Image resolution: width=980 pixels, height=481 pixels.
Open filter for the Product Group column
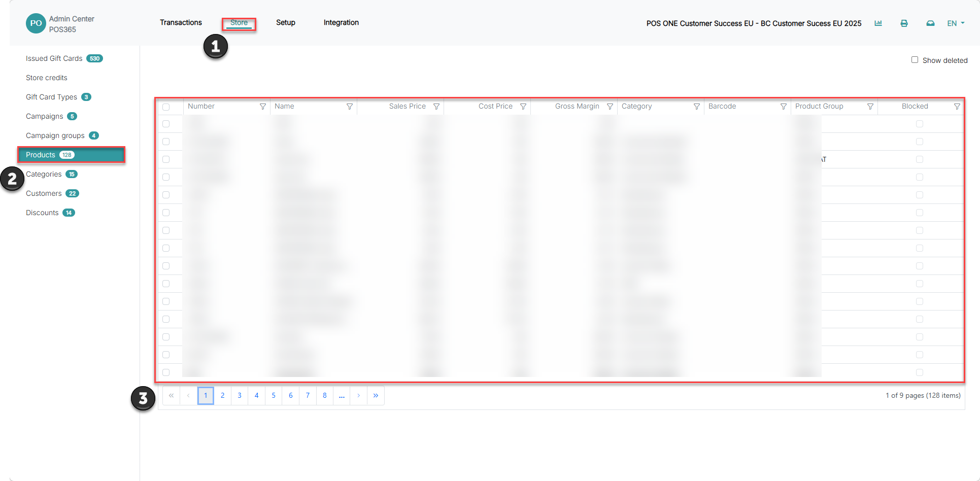[870, 107]
